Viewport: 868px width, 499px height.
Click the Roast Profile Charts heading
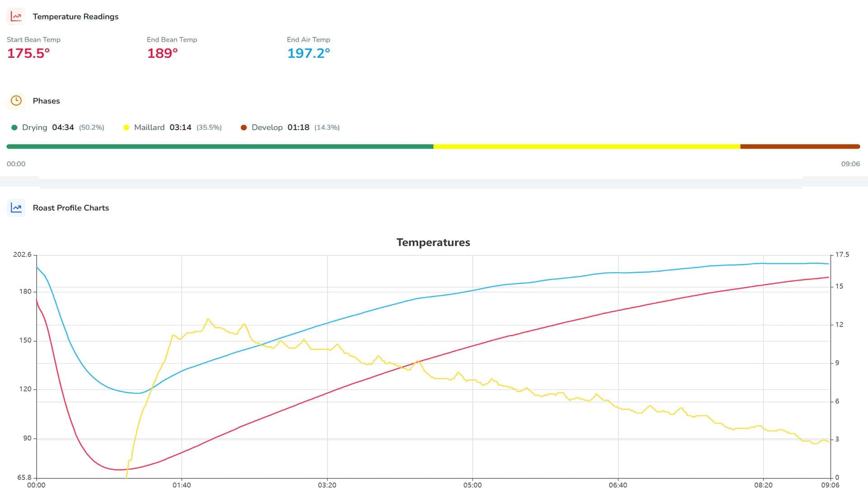click(x=71, y=208)
